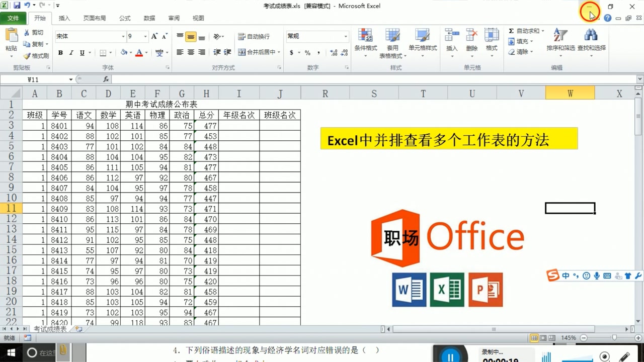
Task: Open the File (文件) tab
Action: coord(13,18)
